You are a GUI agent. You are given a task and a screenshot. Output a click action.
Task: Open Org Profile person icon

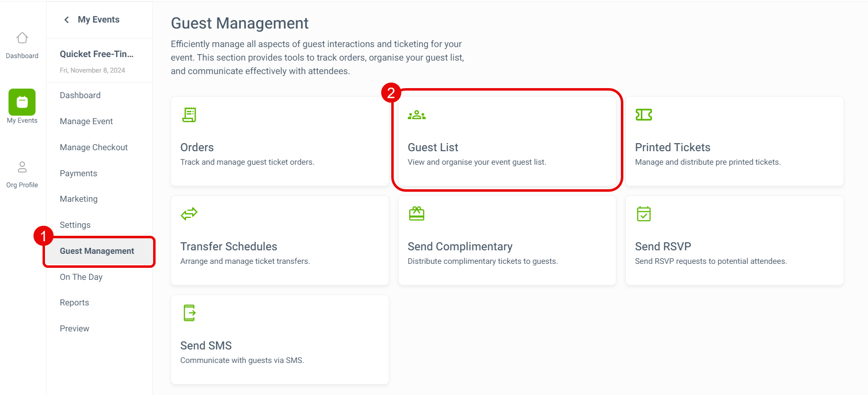[22, 167]
